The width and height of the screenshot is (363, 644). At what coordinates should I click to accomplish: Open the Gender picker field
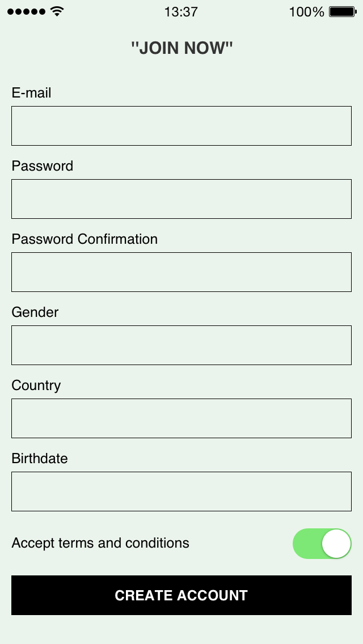pyautogui.click(x=181, y=345)
